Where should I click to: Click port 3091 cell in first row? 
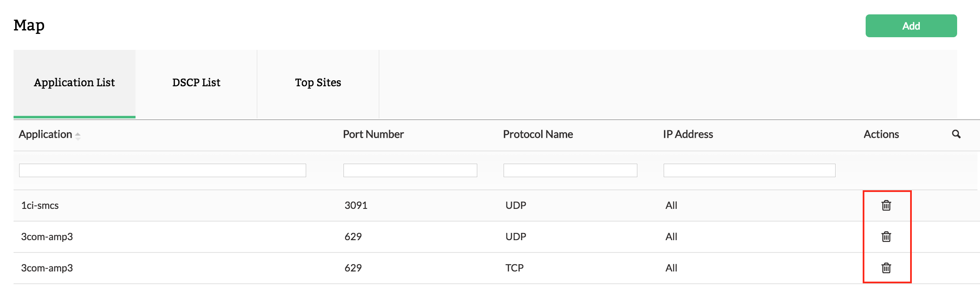click(x=356, y=206)
